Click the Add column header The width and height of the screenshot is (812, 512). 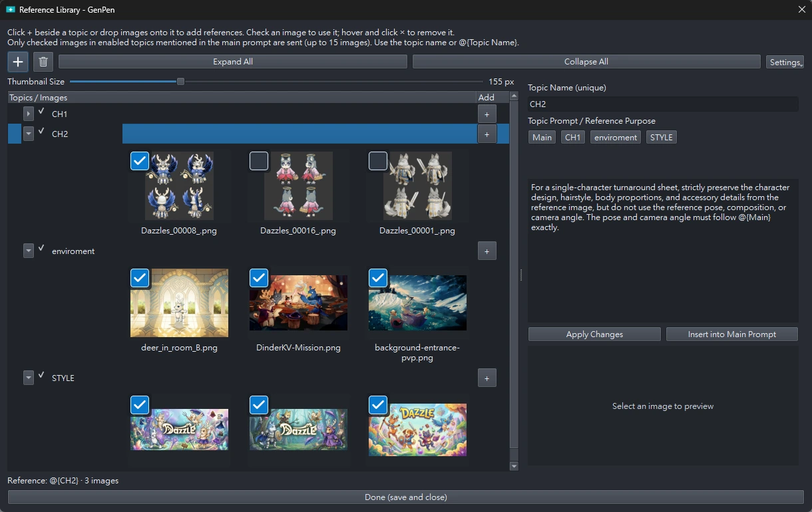point(493,98)
